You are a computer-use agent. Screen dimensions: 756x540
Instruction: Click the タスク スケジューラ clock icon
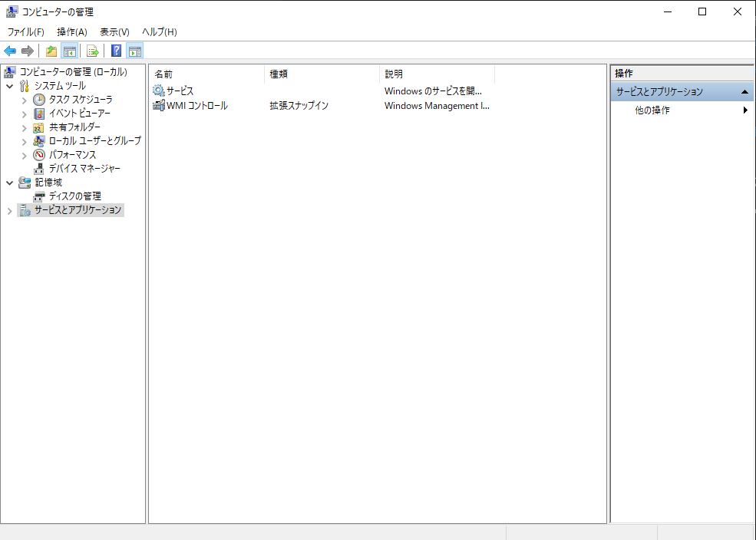[x=39, y=100]
